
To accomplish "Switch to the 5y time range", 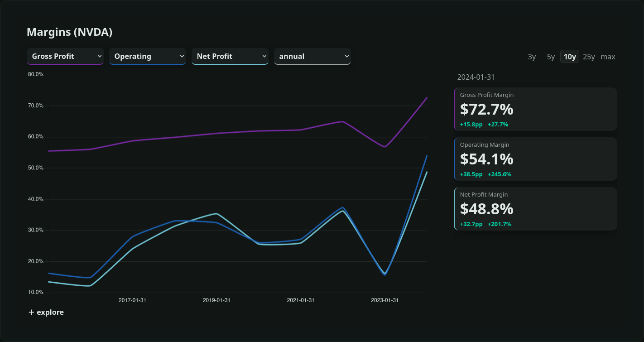I will click(x=551, y=57).
